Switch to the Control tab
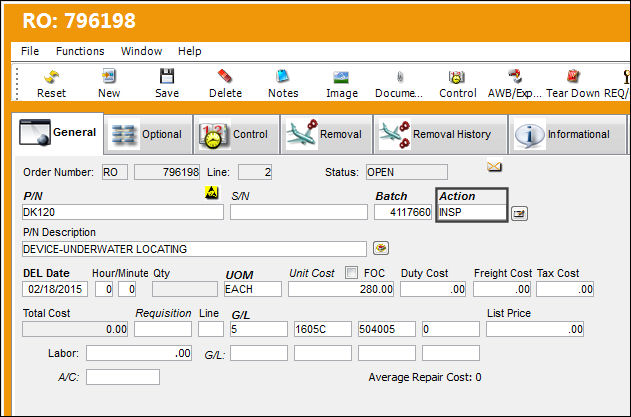Screen dimensions: 631x417 [236, 134]
